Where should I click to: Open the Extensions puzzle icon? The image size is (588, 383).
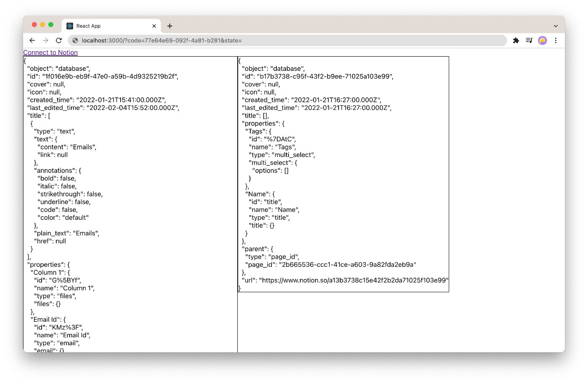coord(516,40)
